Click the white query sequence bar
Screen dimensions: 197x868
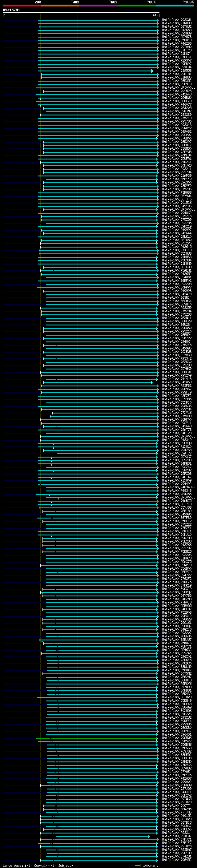(x=81, y=12)
